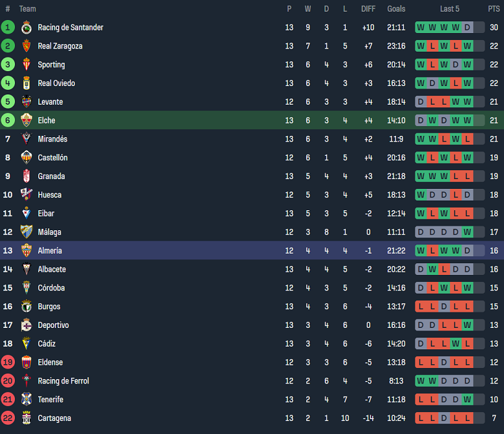Sort standings by DIFF column header
This screenshot has width=504, height=434.
coord(368,9)
